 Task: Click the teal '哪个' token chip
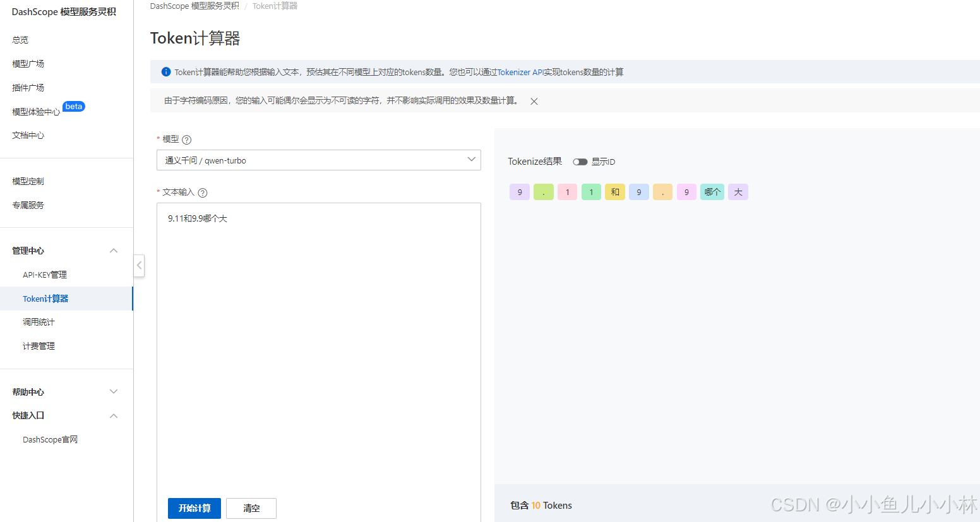tap(712, 192)
